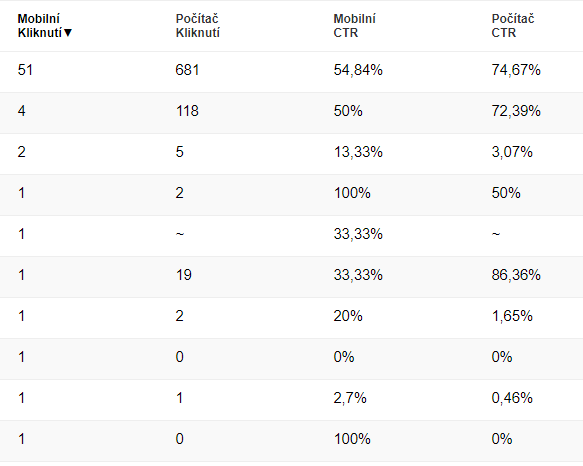This screenshot has width=583, height=466.
Task: Click the cell showing 19 clicks
Action: click(x=183, y=275)
